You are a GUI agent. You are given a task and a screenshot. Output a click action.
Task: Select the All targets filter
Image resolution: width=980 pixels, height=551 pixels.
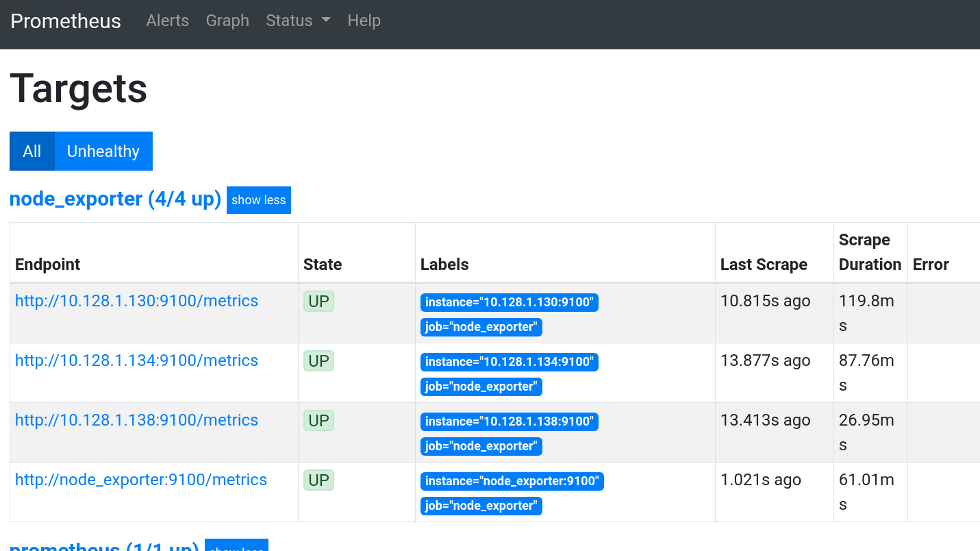click(32, 151)
